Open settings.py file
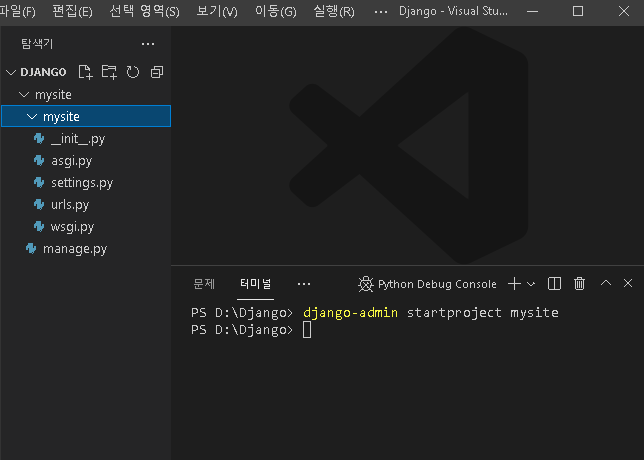Image resolution: width=644 pixels, height=460 pixels. 82,183
